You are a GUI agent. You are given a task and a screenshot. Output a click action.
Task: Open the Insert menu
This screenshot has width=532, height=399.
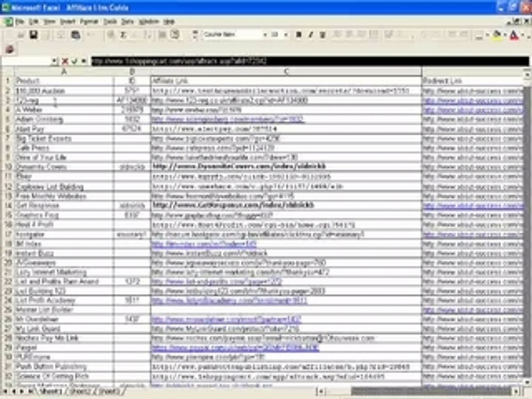(x=68, y=22)
